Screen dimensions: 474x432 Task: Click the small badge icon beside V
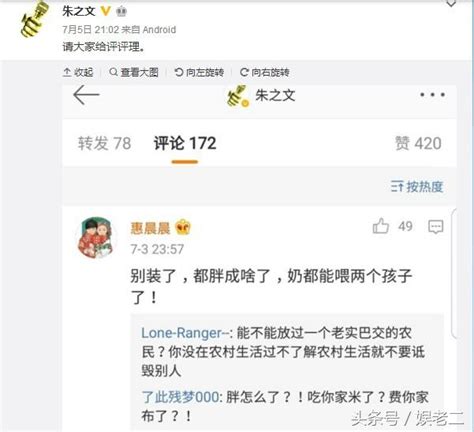[x=121, y=12]
